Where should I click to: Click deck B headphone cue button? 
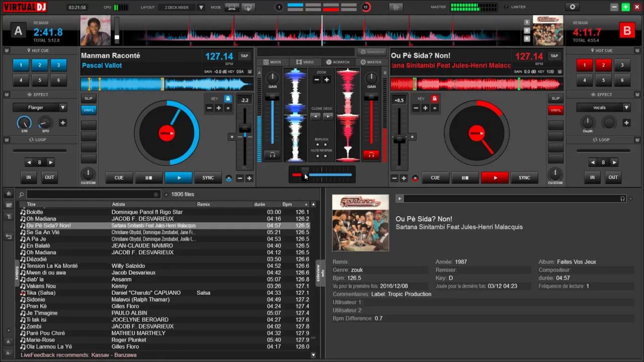371,154
